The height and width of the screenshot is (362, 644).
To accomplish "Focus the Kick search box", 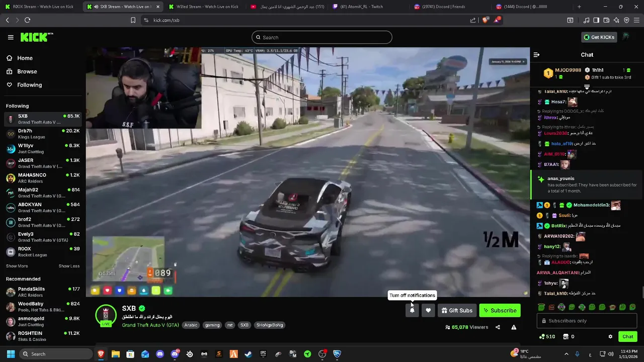I will pos(322,37).
